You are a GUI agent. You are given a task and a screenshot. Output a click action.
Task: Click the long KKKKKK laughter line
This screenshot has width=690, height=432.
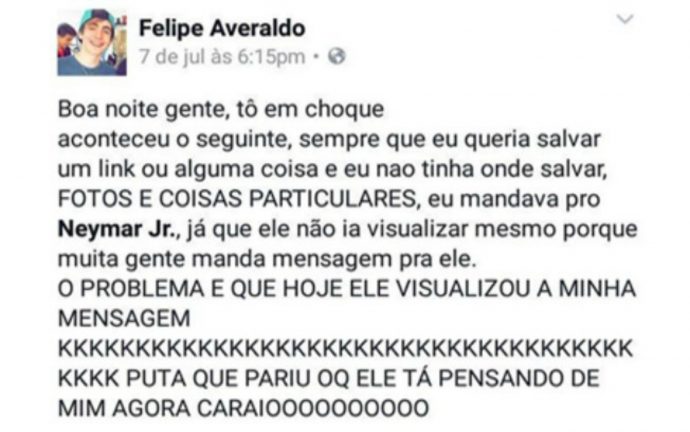tap(345, 349)
